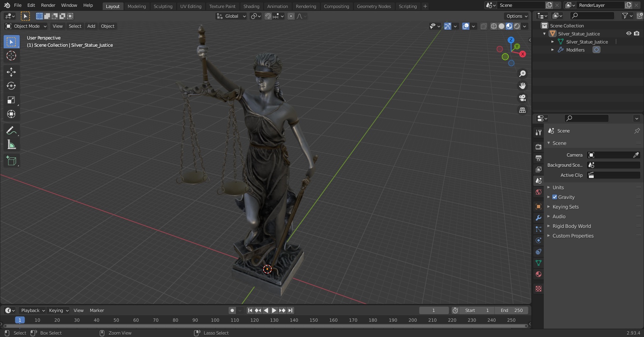Image resolution: width=644 pixels, height=337 pixels.
Task: Click the current frame number field
Action: (434, 310)
